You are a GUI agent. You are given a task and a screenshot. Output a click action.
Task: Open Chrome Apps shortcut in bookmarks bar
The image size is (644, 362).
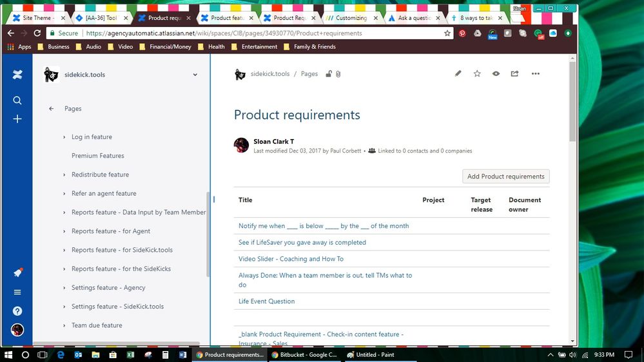(x=19, y=47)
